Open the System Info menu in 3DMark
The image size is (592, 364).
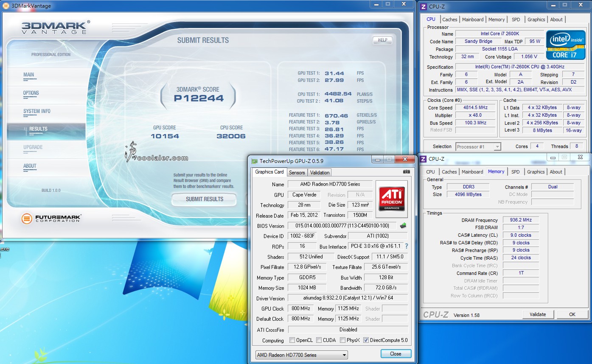37,111
